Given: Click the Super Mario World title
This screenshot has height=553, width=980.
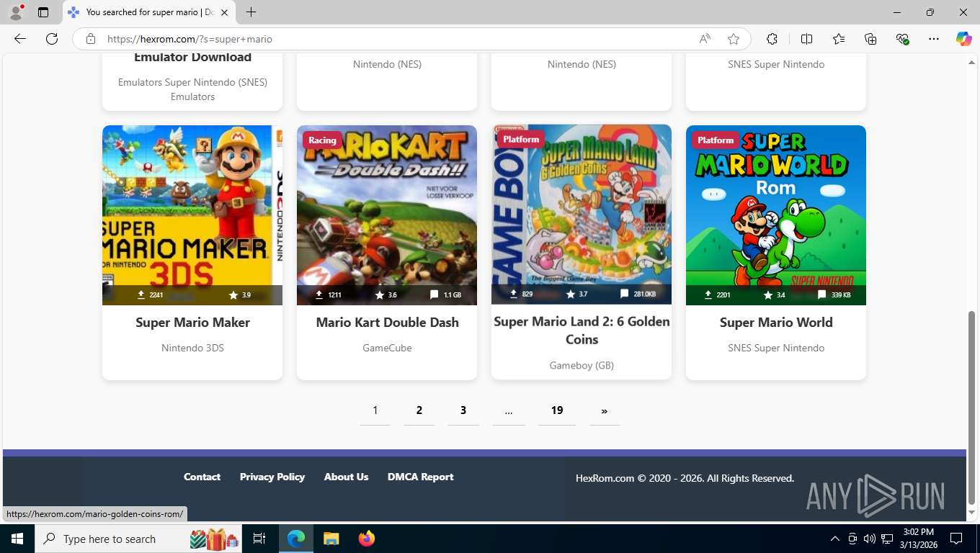Looking at the screenshot, I should [776, 323].
